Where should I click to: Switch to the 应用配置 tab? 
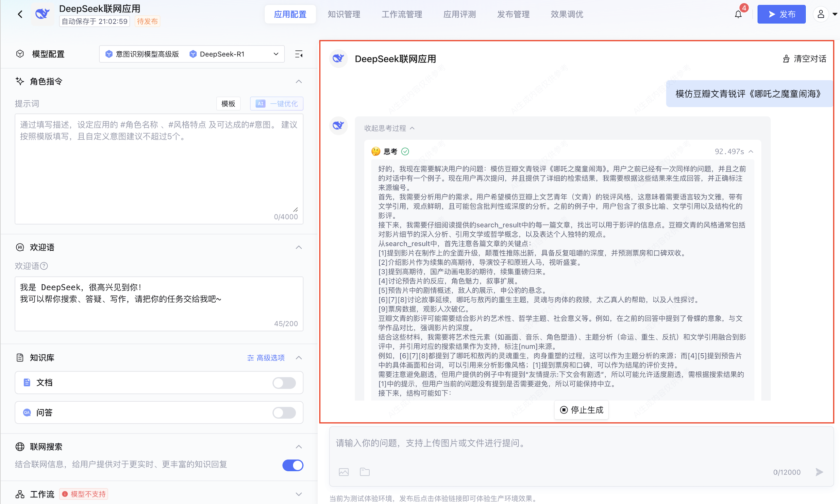[290, 14]
